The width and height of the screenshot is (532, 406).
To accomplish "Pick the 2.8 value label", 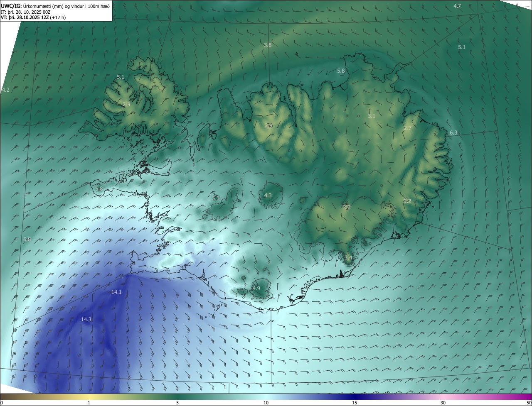I will [268, 125].
